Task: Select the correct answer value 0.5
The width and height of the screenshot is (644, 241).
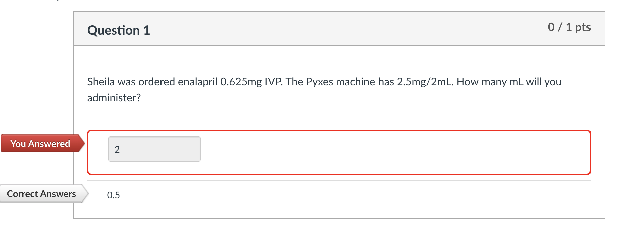Action: tap(113, 195)
